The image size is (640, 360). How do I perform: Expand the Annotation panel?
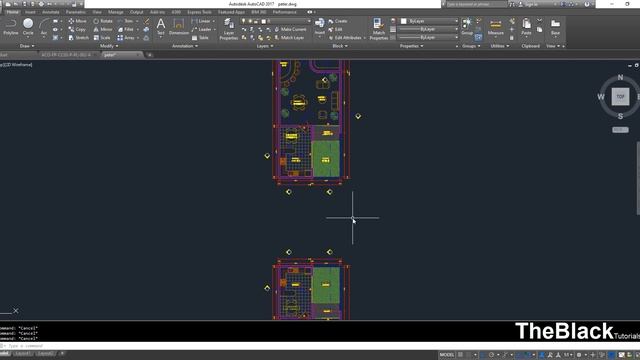(185, 46)
